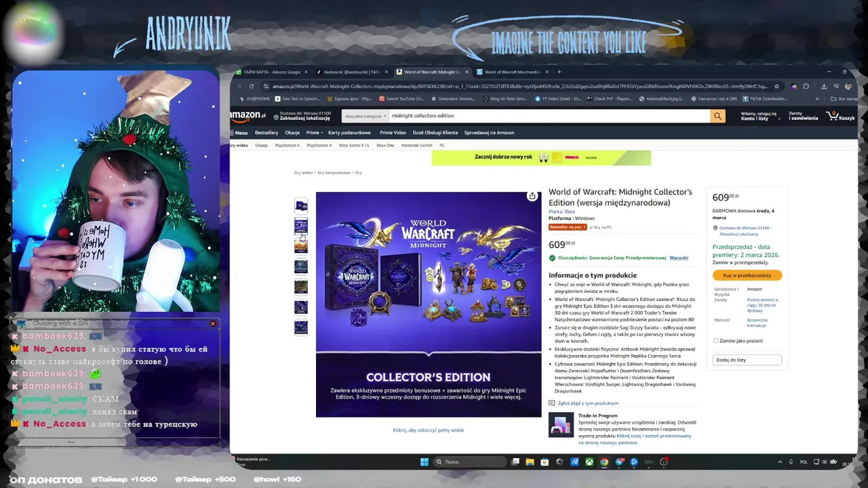Open the Marka: Xbox link
The image size is (868, 488).
[x=561, y=212]
